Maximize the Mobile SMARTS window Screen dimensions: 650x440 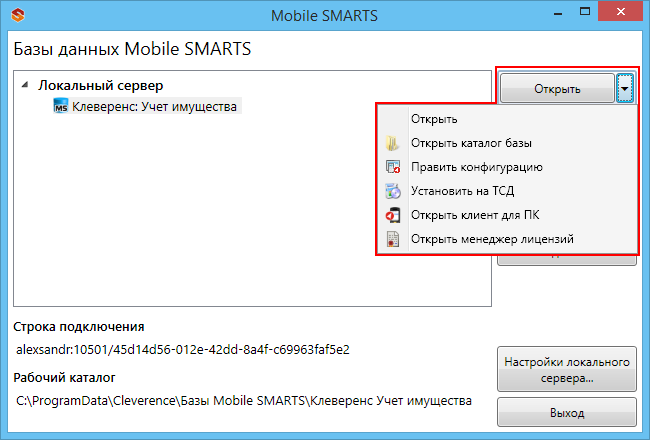(x=585, y=12)
